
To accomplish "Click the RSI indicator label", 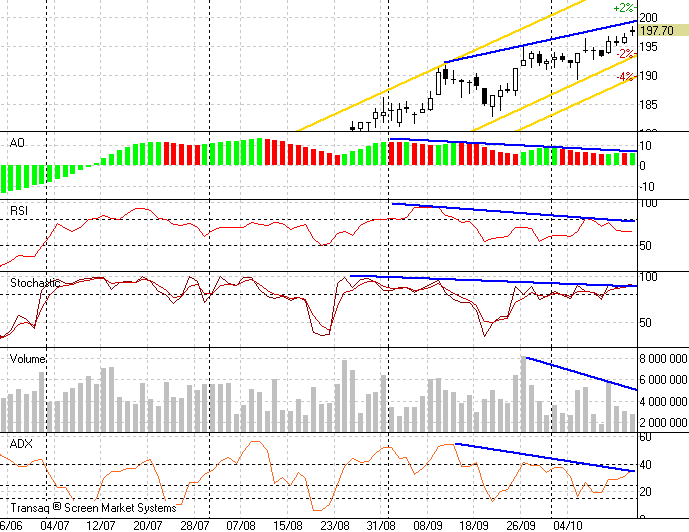I will click(x=19, y=211).
